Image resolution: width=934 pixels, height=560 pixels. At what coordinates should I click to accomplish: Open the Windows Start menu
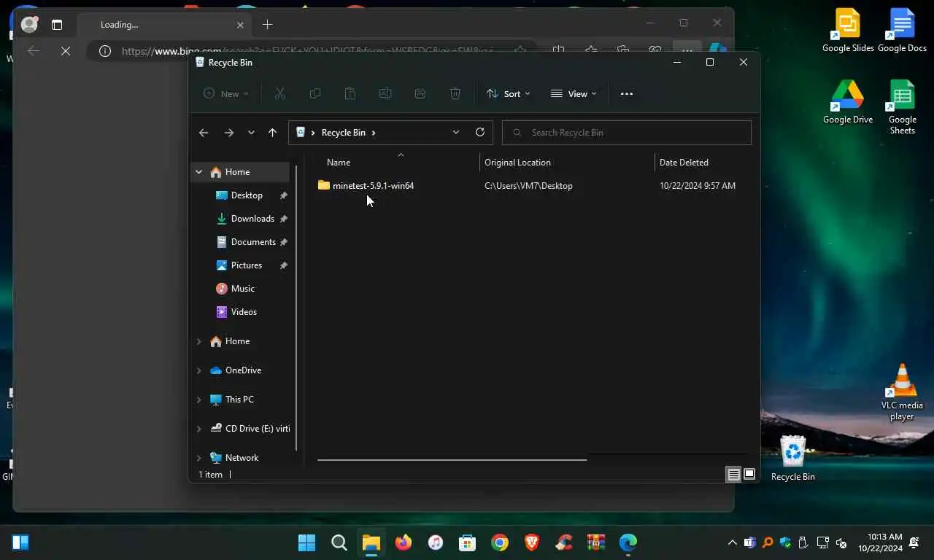point(307,542)
